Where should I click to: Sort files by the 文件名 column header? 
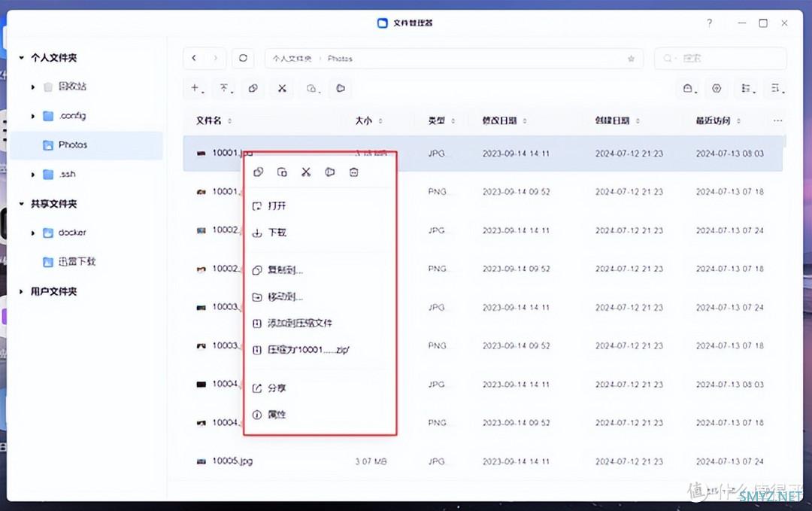point(209,120)
